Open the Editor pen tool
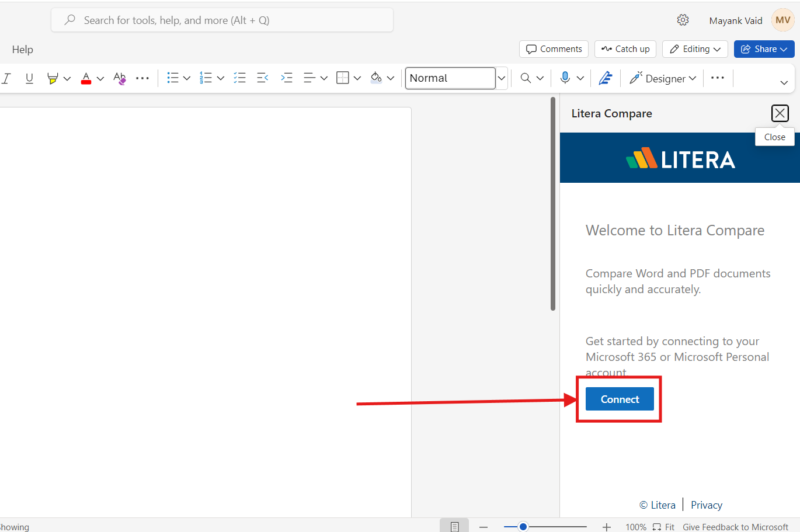Viewport: 800px width, 532px height. click(x=606, y=78)
